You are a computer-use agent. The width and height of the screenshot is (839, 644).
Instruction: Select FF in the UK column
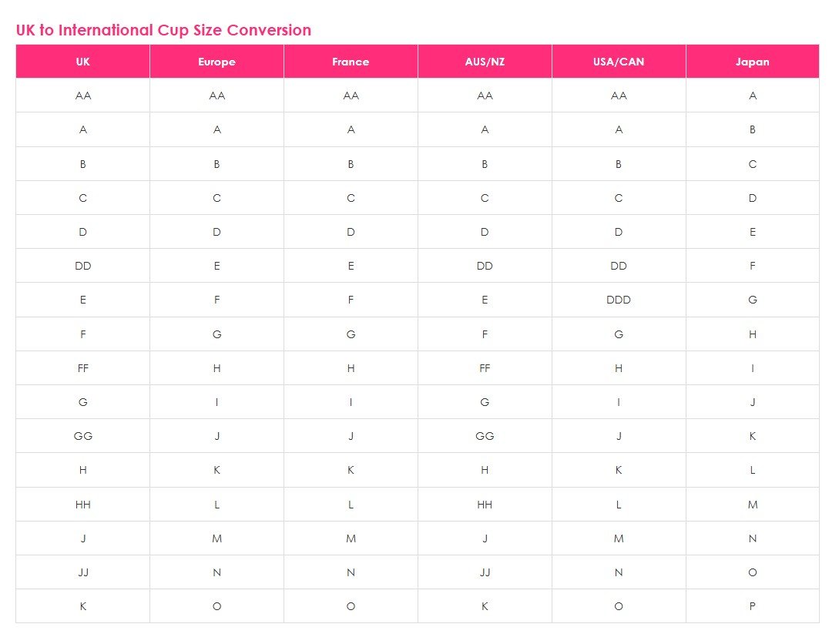[83, 368]
